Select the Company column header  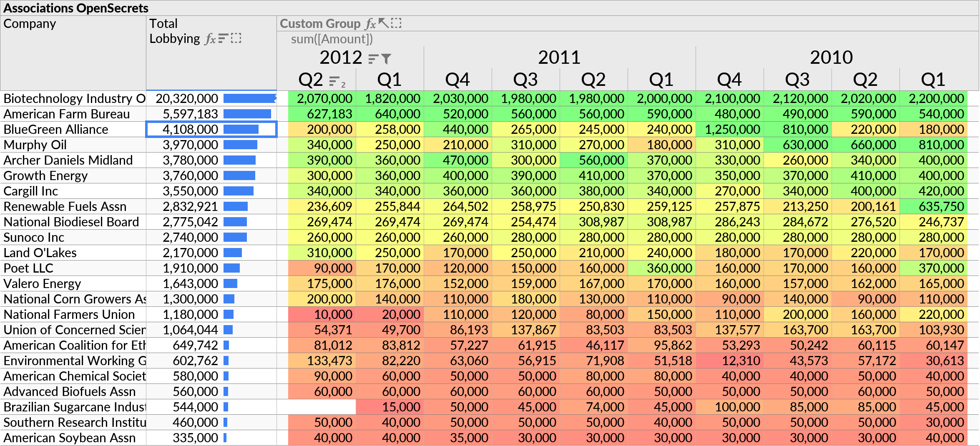(x=29, y=24)
